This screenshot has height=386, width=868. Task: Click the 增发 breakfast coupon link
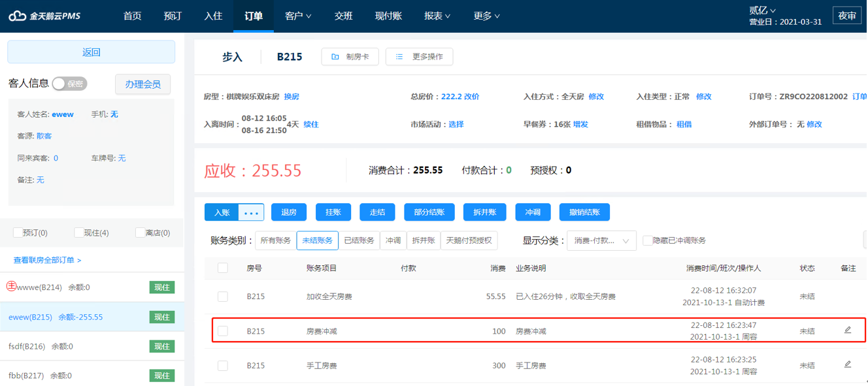point(580,124)
